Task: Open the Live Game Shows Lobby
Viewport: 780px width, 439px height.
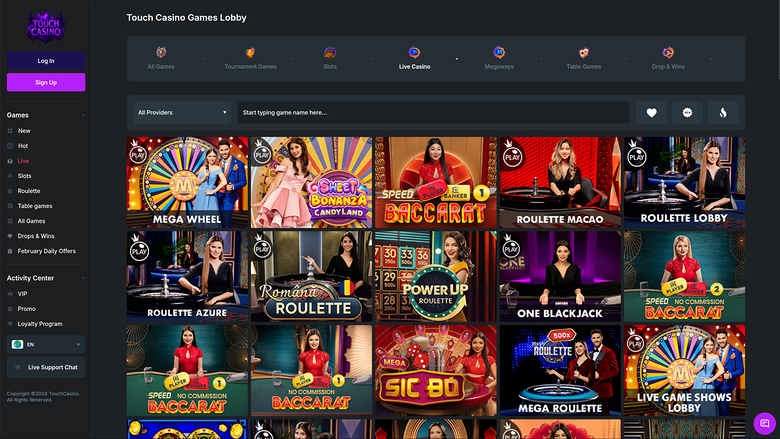Action: [x=684, y=370]
